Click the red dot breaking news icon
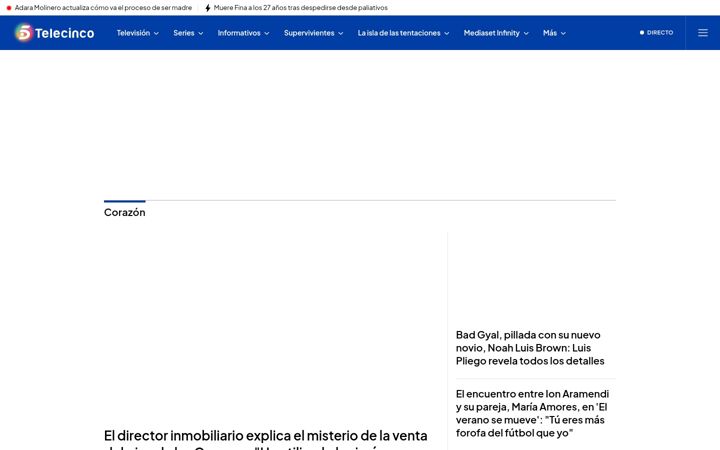 [x=9, y=8]
